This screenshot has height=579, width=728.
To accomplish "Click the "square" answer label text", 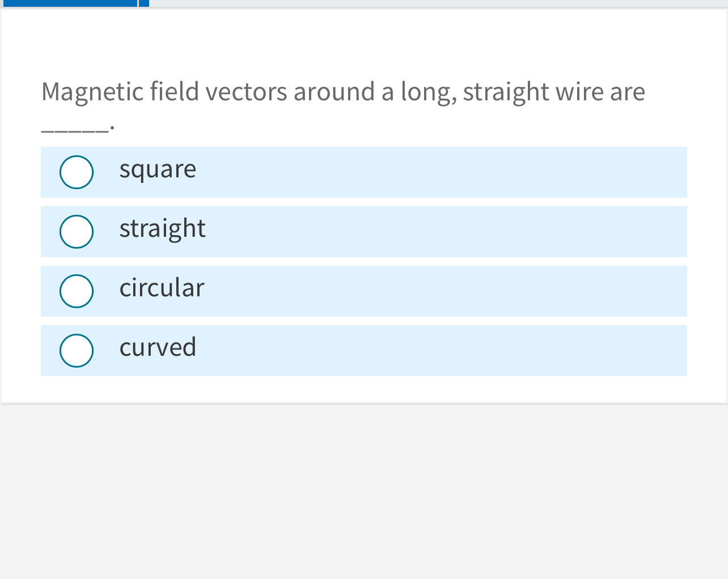I will tap(158, 169).
